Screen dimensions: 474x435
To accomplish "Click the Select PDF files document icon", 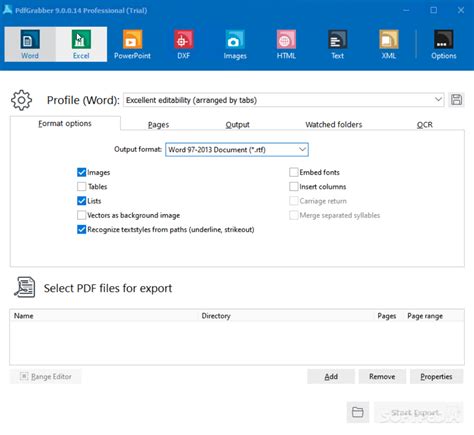I will (x=25, y=287).
